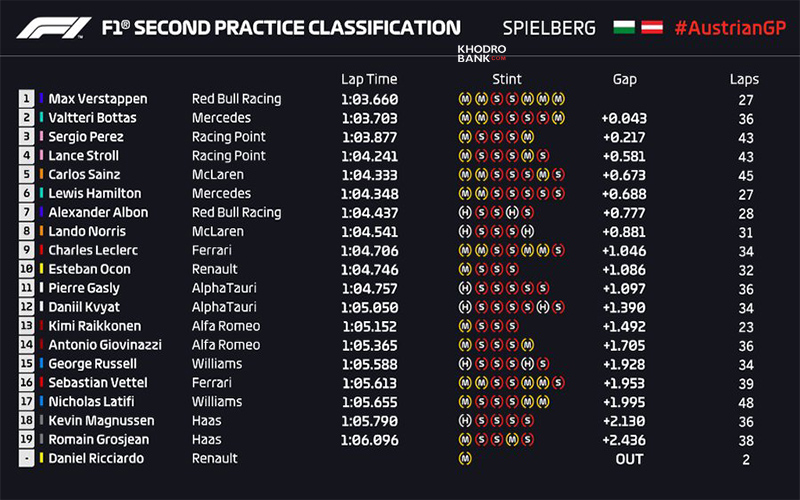Click the position 1 number box

pyautogui.click(x=26, y=99)
